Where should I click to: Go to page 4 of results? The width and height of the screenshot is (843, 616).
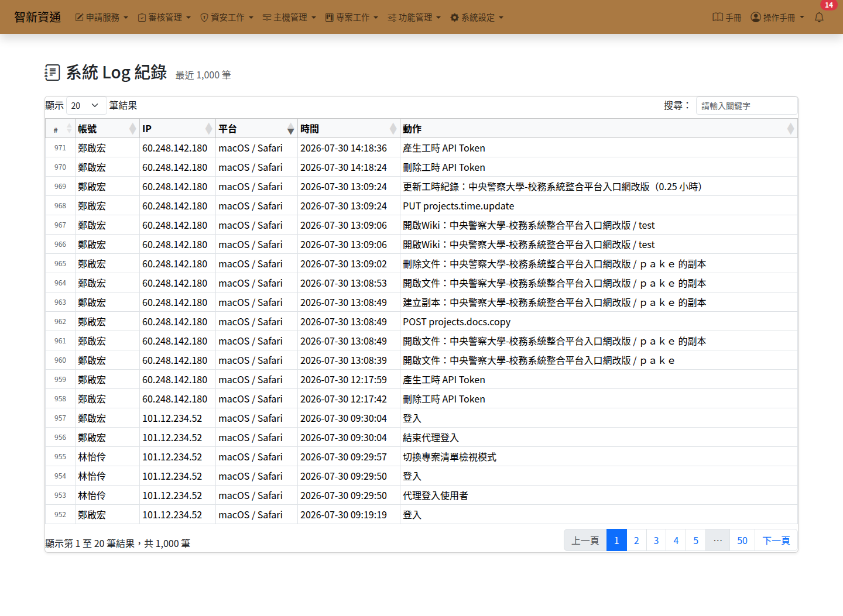pos(676,541)
